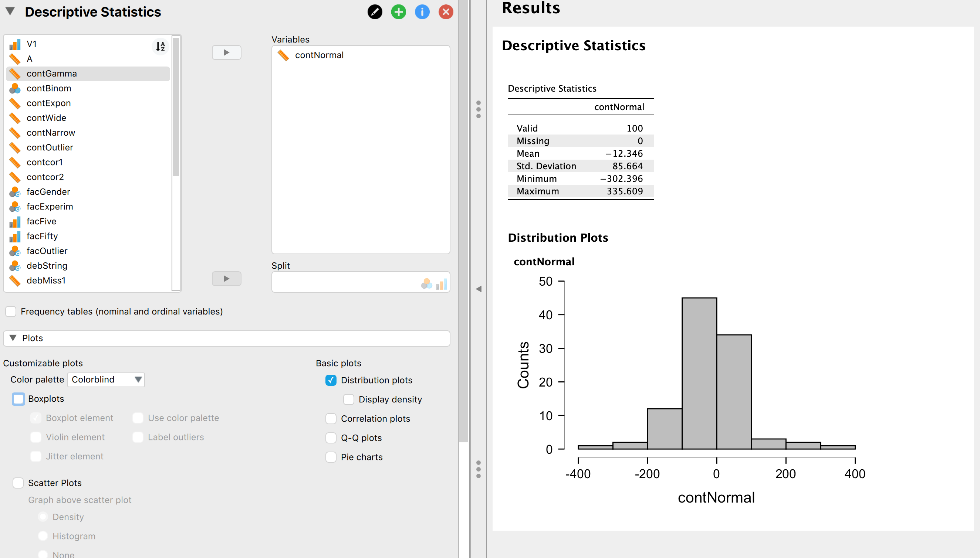Select contNormal in the Variables box
980x558 pixels.
click(x=320, y=55)
